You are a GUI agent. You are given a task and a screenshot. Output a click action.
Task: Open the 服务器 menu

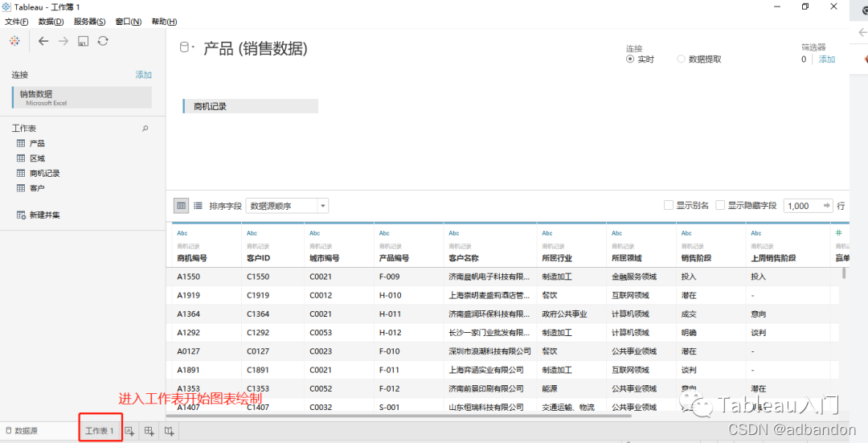click(89, 22)
